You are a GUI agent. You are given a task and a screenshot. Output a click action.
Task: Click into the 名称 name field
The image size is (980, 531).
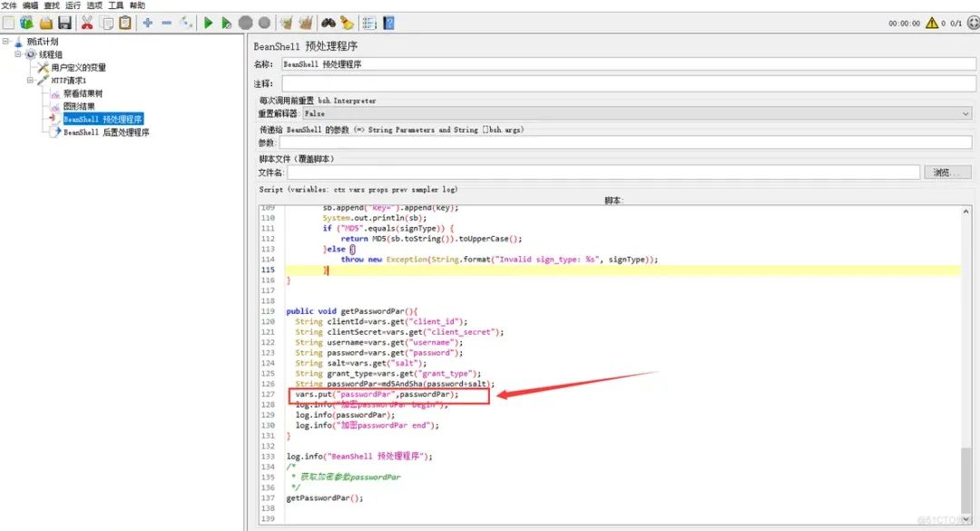click(x=628, y=64)
